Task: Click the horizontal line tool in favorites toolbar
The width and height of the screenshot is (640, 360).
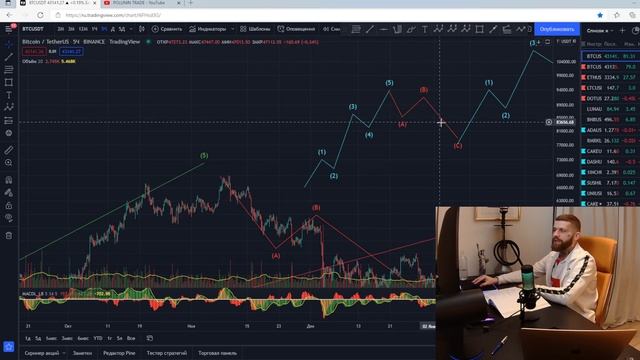Action: pyautogui.click(x=383, y=29)
